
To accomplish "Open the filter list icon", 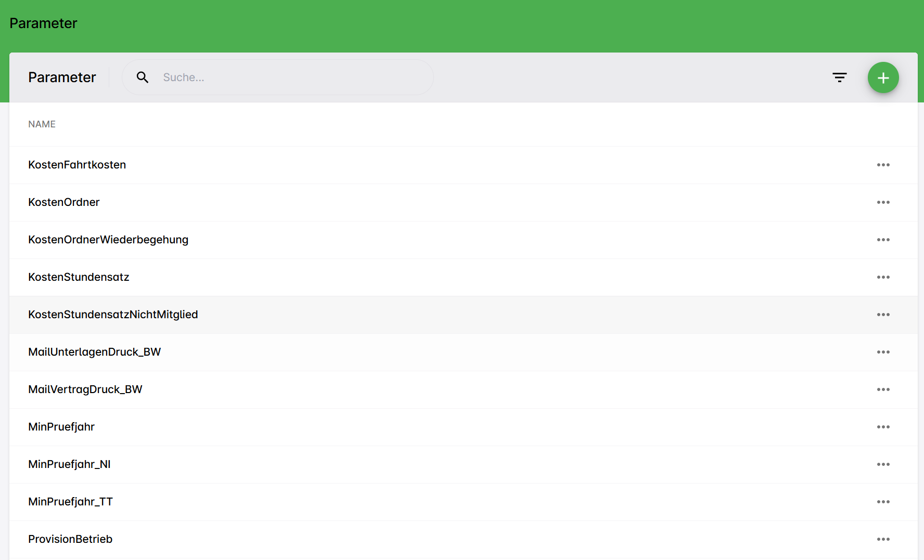I will pyautogui.click(x=839, y=77).
